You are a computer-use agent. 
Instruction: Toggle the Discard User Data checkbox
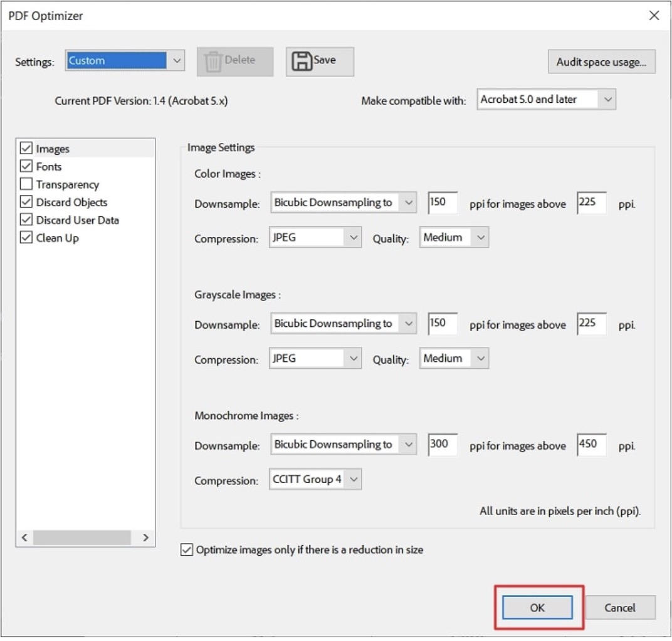[x=26, y=220]
